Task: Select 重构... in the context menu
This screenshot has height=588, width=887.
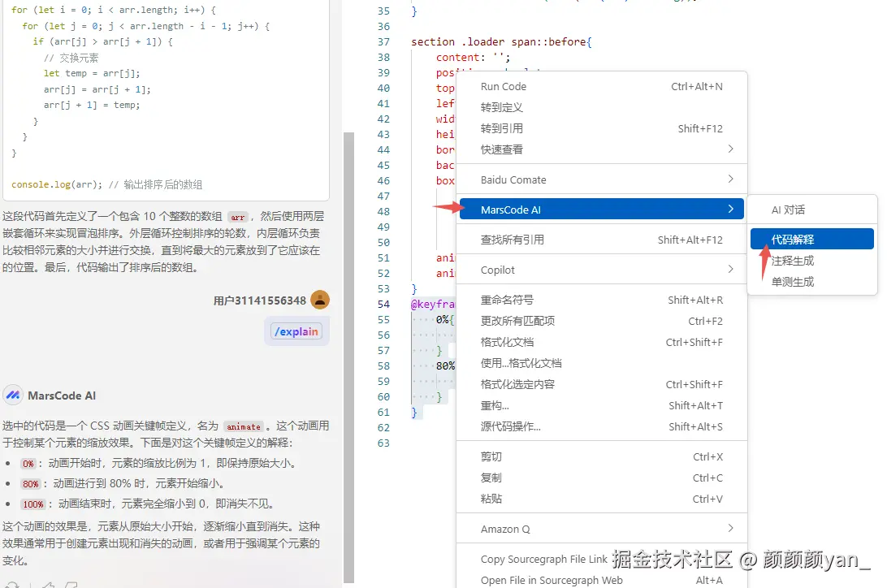Action: point(602,405)
